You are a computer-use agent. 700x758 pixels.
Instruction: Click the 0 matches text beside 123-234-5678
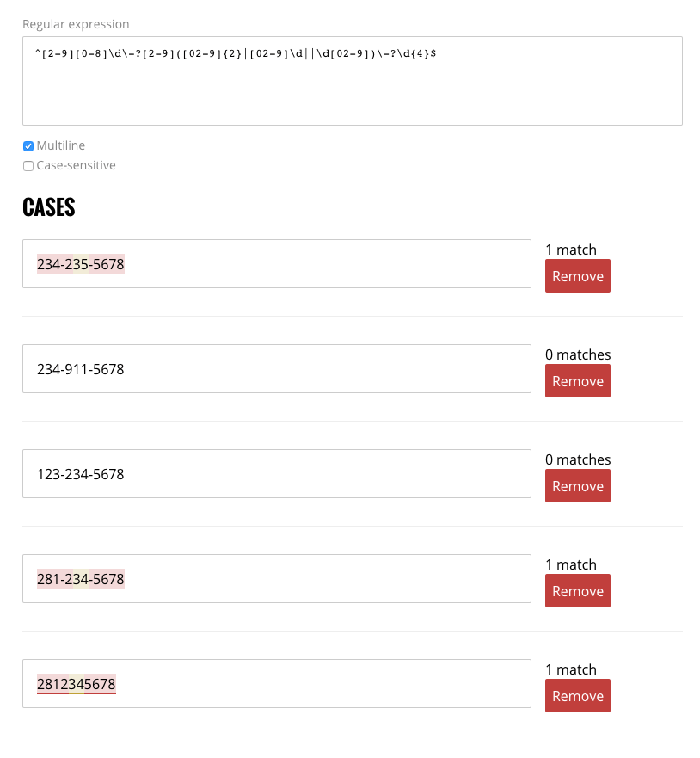(x=578, y=459)
